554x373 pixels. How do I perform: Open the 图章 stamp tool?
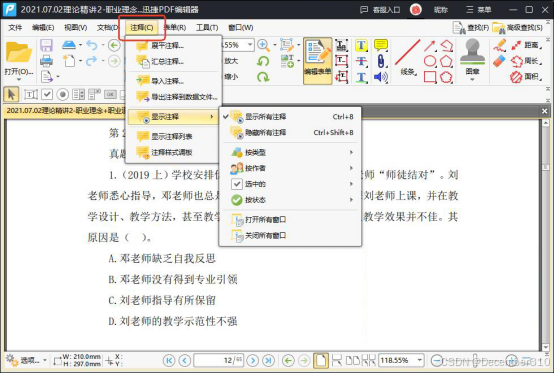click(x=472, y=58)
